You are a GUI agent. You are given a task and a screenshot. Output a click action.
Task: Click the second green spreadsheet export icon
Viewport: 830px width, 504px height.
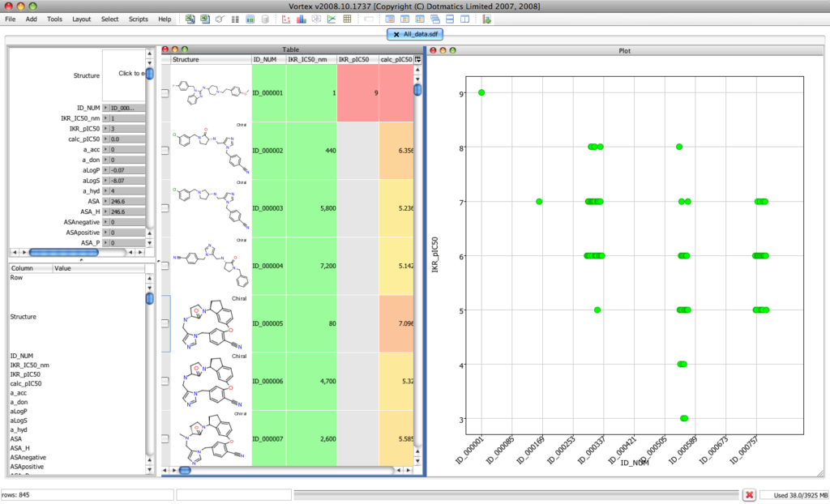coord(205,19)
